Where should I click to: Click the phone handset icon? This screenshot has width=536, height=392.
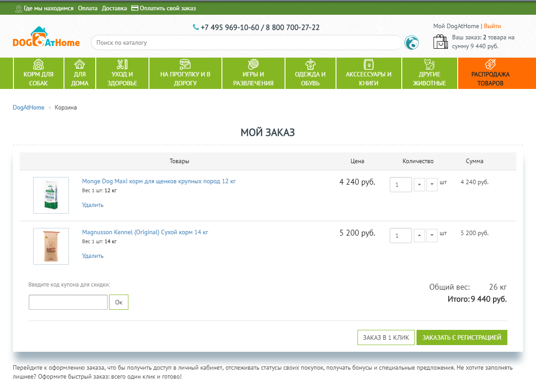coord(196,27)
